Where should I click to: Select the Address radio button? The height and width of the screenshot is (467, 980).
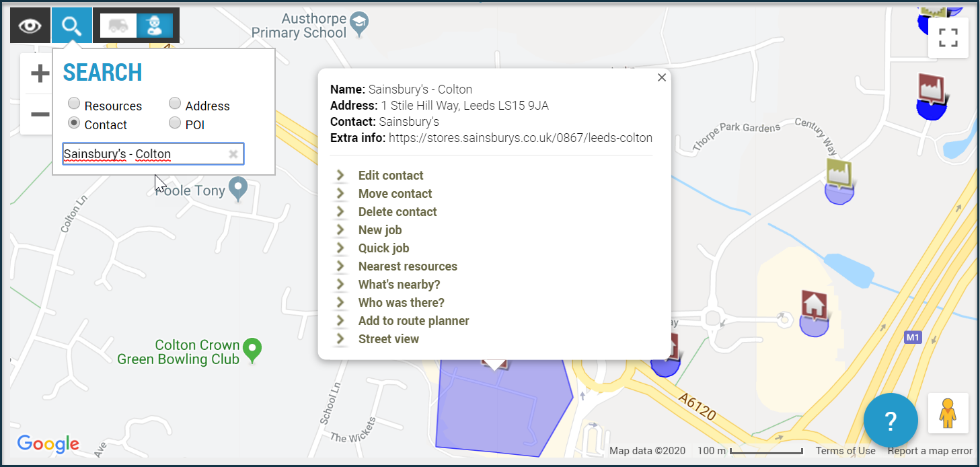pos(175,104)
